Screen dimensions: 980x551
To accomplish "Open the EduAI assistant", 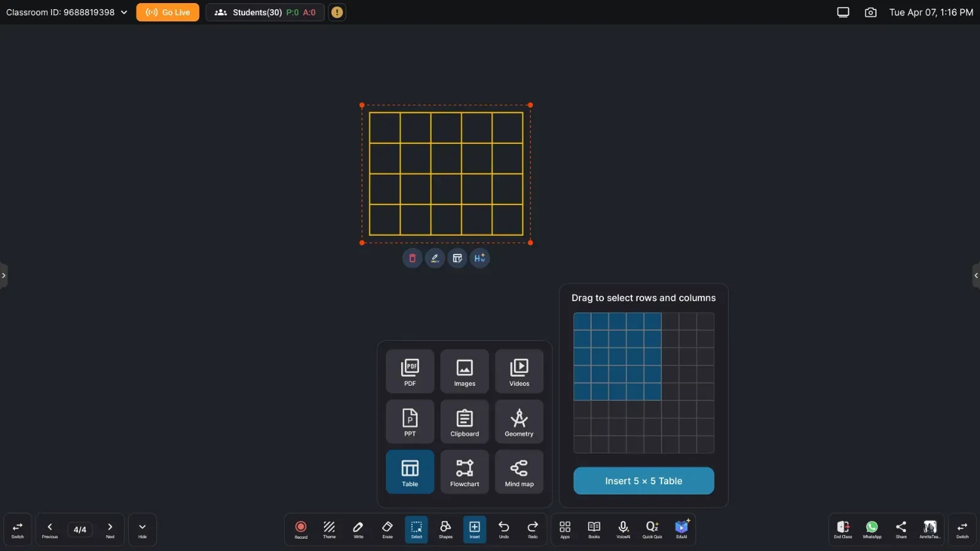I will click(682, 530).
